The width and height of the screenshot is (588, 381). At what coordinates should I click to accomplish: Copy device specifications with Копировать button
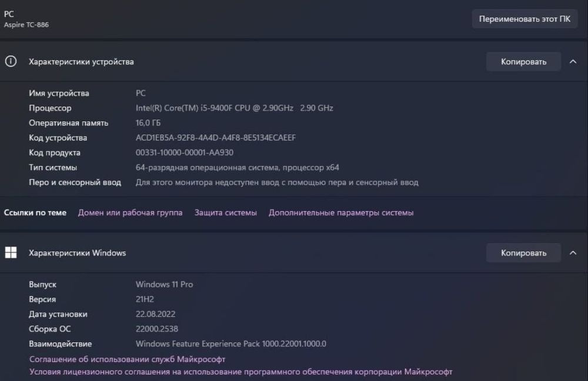pos(523,62)
